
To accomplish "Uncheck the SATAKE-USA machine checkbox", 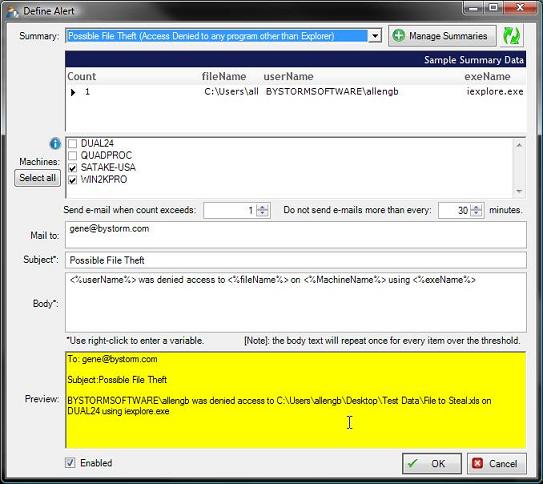I will [x=72, y=168].
